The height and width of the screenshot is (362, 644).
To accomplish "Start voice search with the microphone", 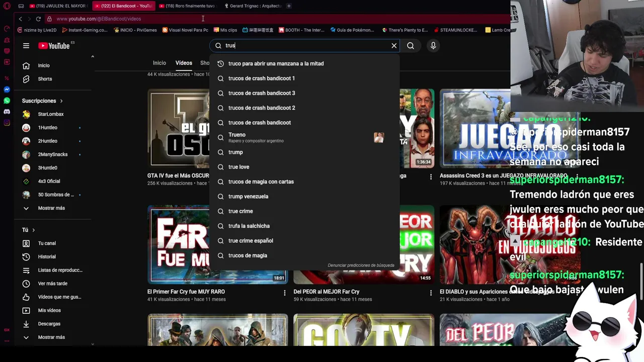I will click(x=433, y=46).
